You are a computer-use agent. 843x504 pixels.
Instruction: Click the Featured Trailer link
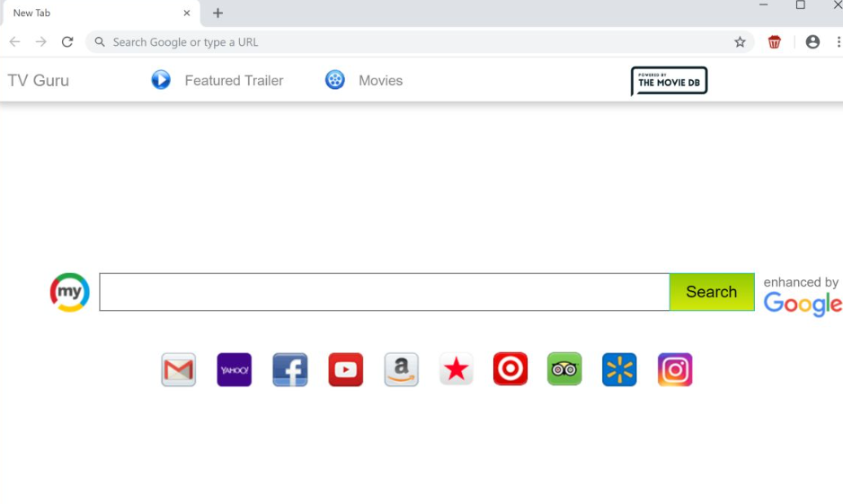pyautogui.click(x=234, y=81)
